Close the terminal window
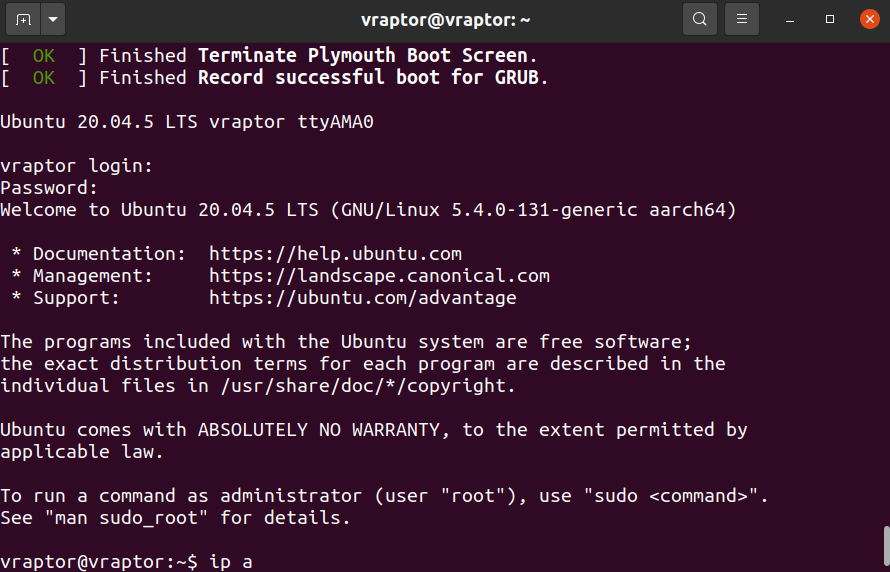 tap(870, 19)
